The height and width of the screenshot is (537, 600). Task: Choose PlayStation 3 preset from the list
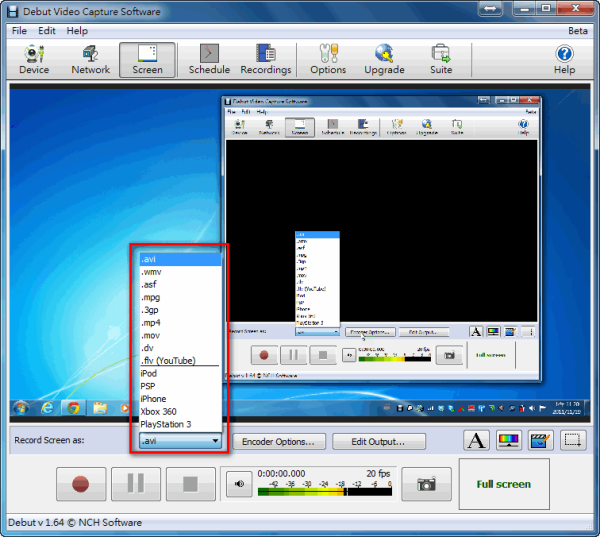coord(180,424)
